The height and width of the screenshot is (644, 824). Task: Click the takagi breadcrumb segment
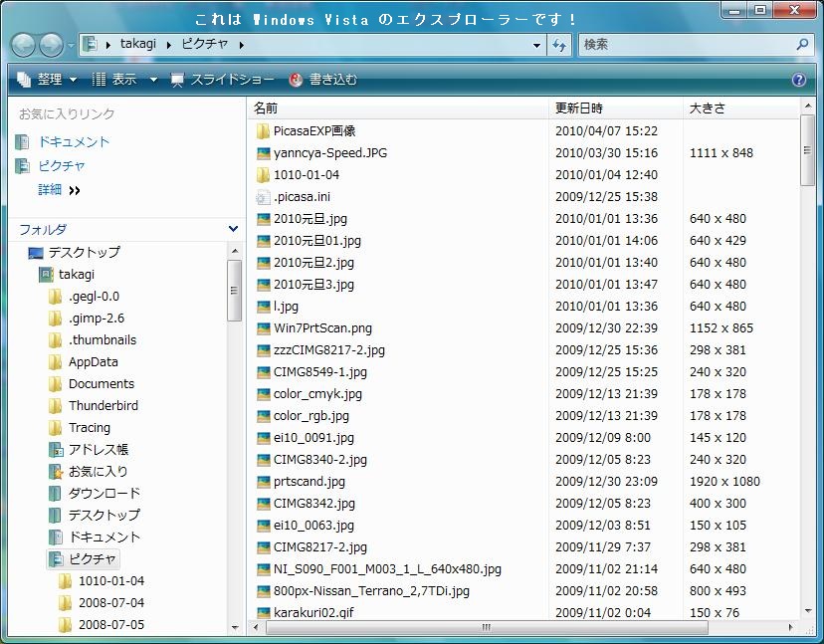pyautogui.click(x=138, y=44)
